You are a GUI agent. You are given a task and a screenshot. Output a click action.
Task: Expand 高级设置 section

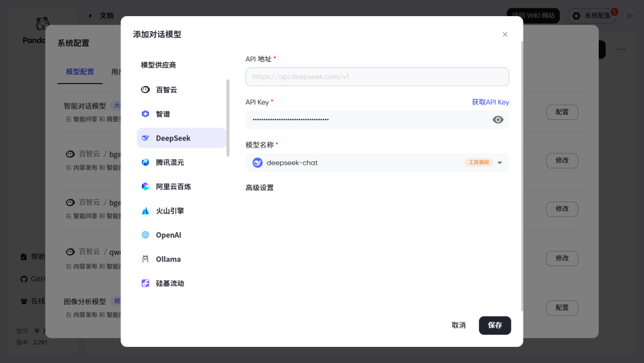(259, 187)
